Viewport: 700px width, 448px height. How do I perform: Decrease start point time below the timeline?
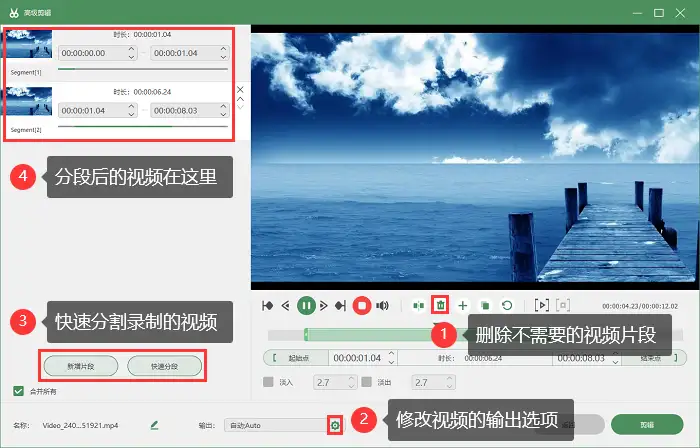point(392,362)
